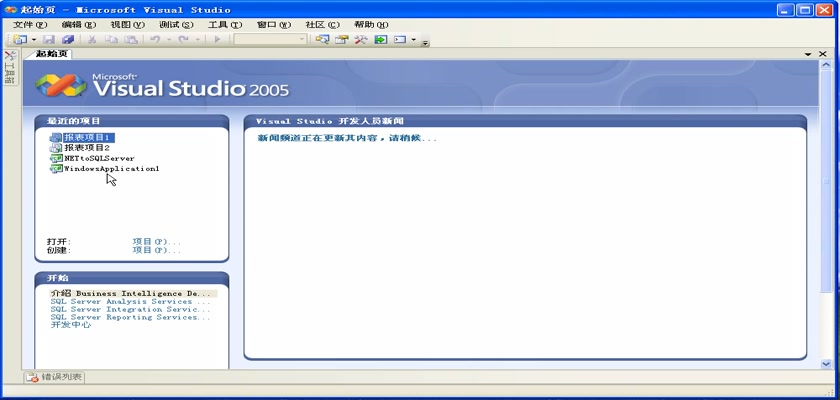Click the Start Debugging play icon
The width and height of the screenshot is (840, 400).
click(217, 40)
